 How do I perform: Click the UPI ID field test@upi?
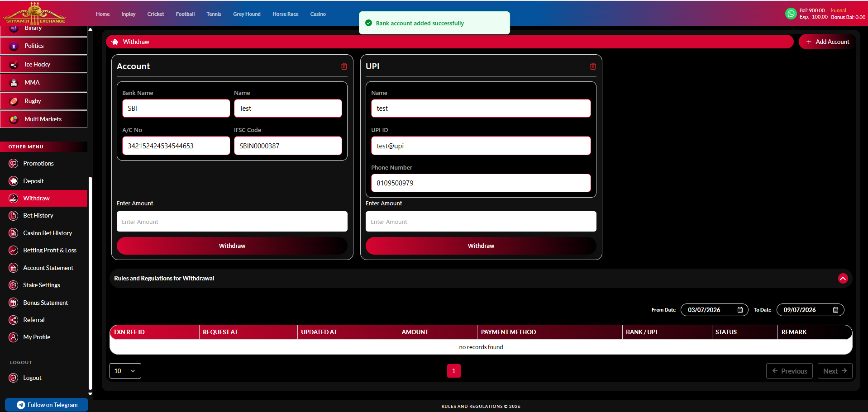pos(481,146)
